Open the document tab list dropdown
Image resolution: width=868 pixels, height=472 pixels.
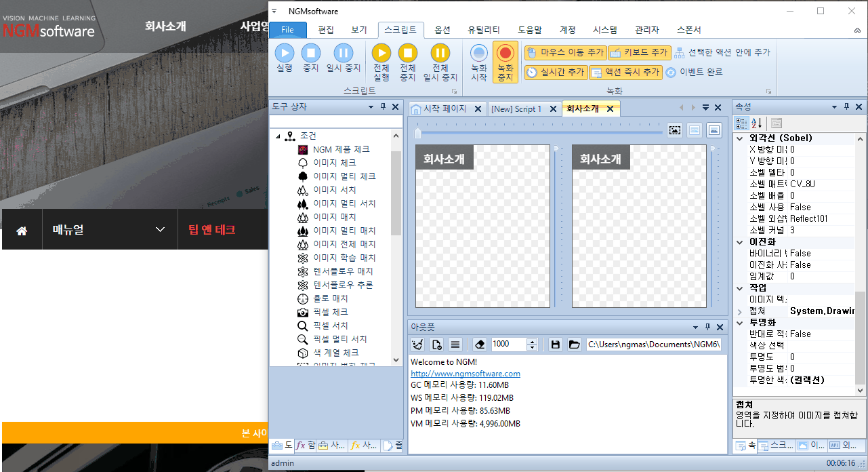point(705,108)
